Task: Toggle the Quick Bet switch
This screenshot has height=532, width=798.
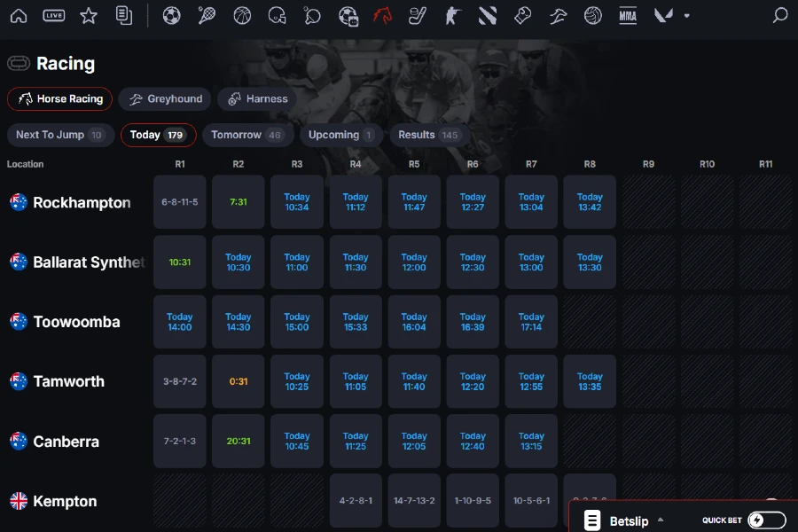Action: [767, 520]
